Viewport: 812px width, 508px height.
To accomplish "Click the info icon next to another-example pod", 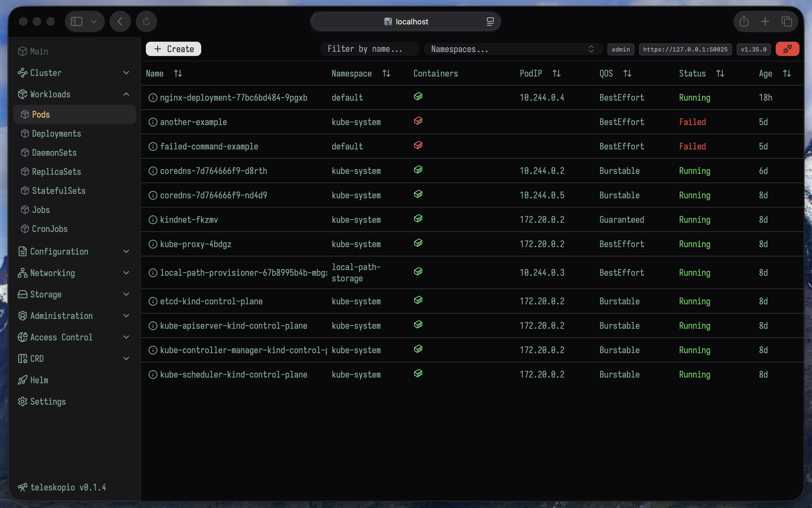I will (x=153, y=122).
